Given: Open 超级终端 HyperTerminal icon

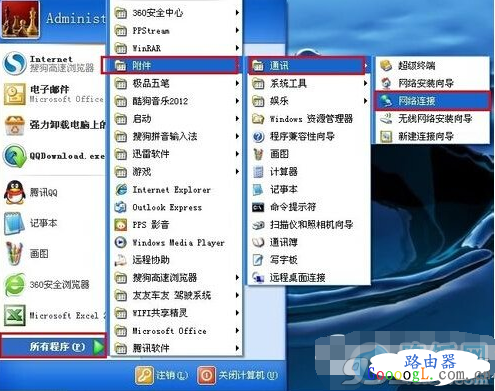Looking at the screenshot, I should (x=386, y=65).
